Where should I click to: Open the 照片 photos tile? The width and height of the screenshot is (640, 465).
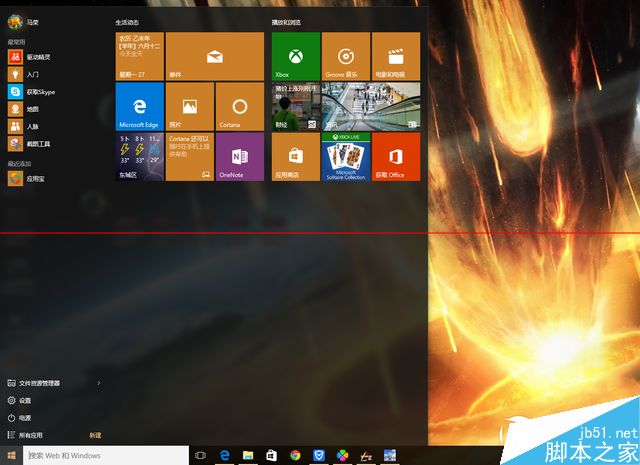coord(189,106)
